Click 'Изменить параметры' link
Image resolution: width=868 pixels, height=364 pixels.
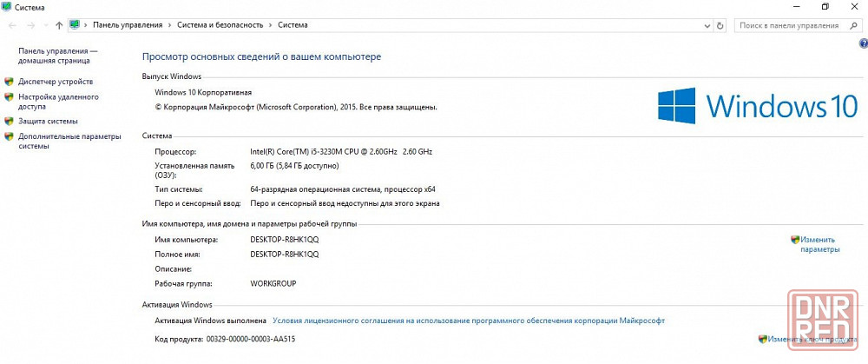[820, 244]
